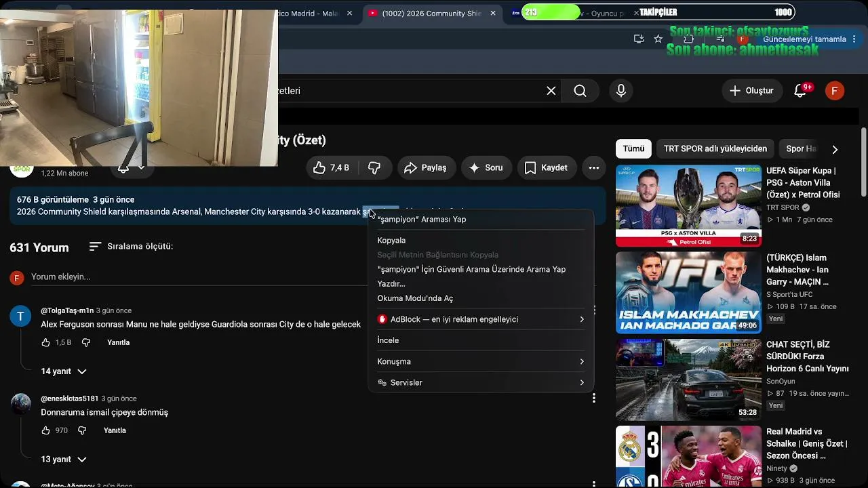Image resolution: width=868 pixels, height=488 pixels.
Task: Open the video's three-dot more actions
Action: [594, 167]
